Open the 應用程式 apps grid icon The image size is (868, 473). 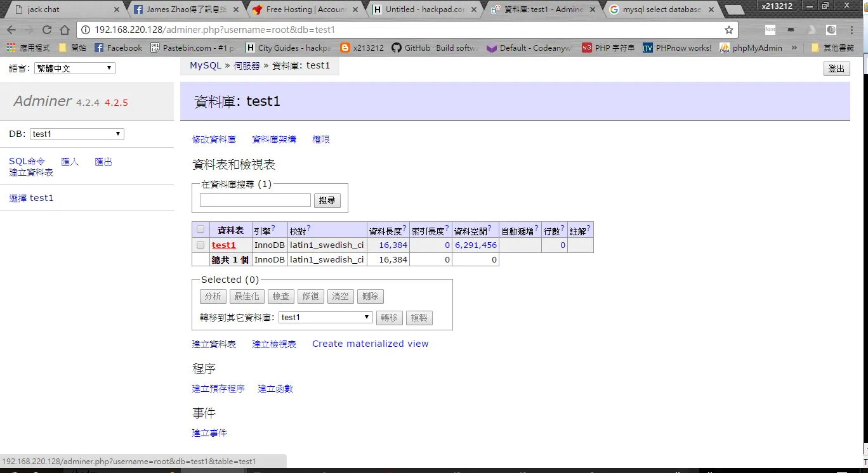coord(11,48)
